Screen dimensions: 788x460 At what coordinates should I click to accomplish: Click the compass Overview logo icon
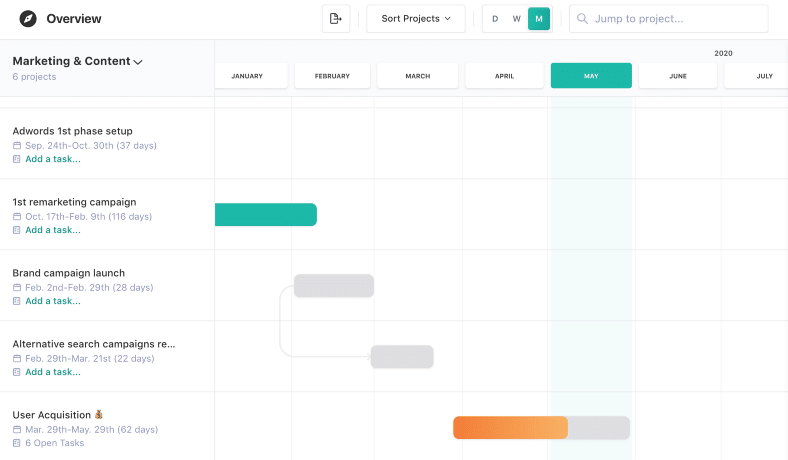(28, 19)
